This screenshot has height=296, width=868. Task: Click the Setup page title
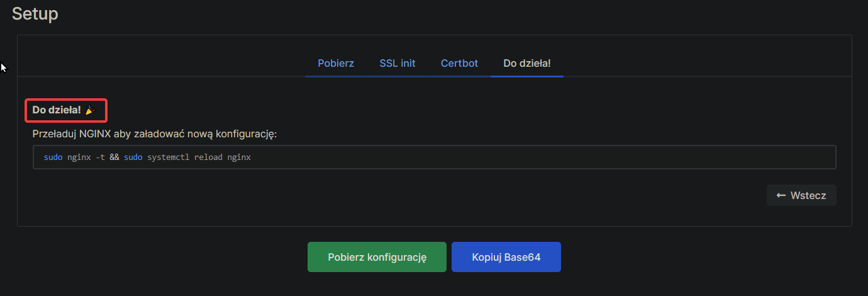(x=35, y=14)
